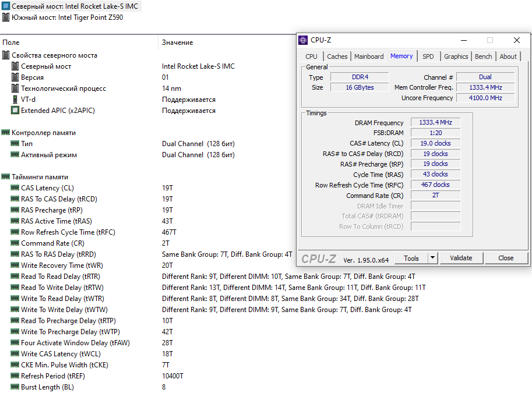Screen dimensions: 532x393
Task: Click the Read To Write Delay (tRTW) label
Action: (62, 288)
